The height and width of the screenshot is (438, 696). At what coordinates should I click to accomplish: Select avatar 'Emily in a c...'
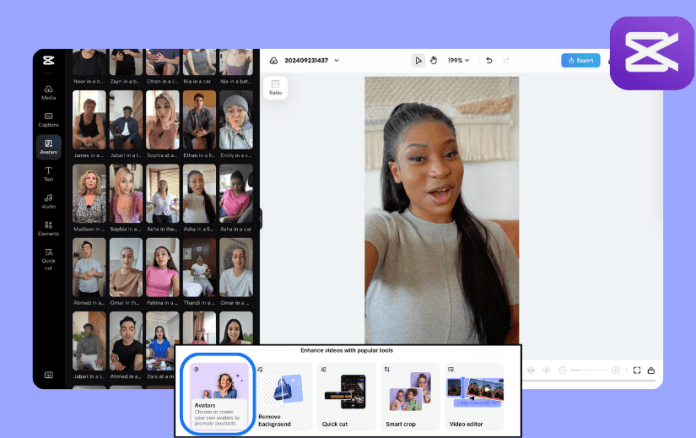(x=236, y=124)
